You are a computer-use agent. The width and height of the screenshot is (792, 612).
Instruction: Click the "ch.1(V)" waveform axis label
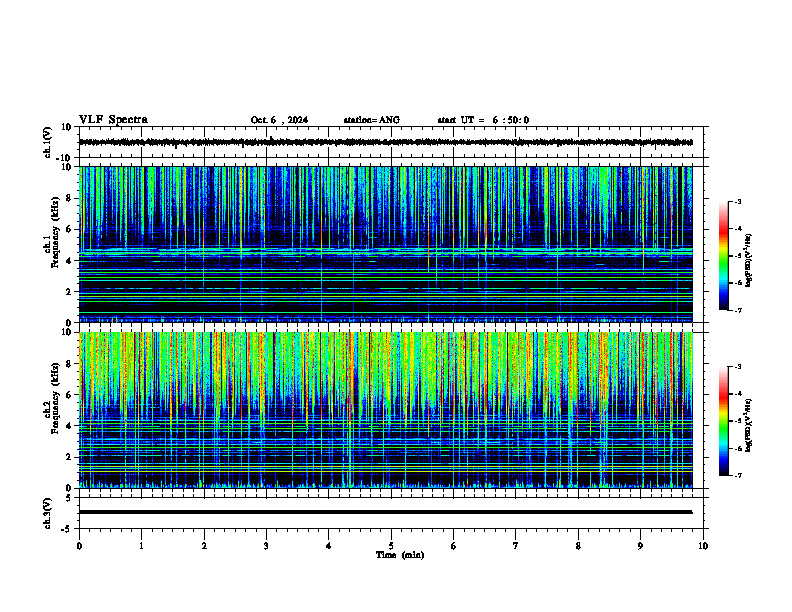47,142
